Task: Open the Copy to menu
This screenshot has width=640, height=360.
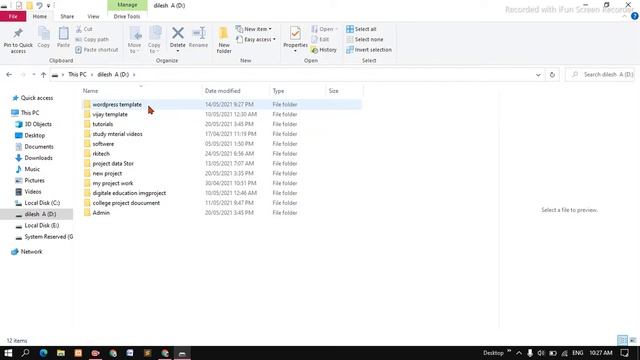Action: 154,40
